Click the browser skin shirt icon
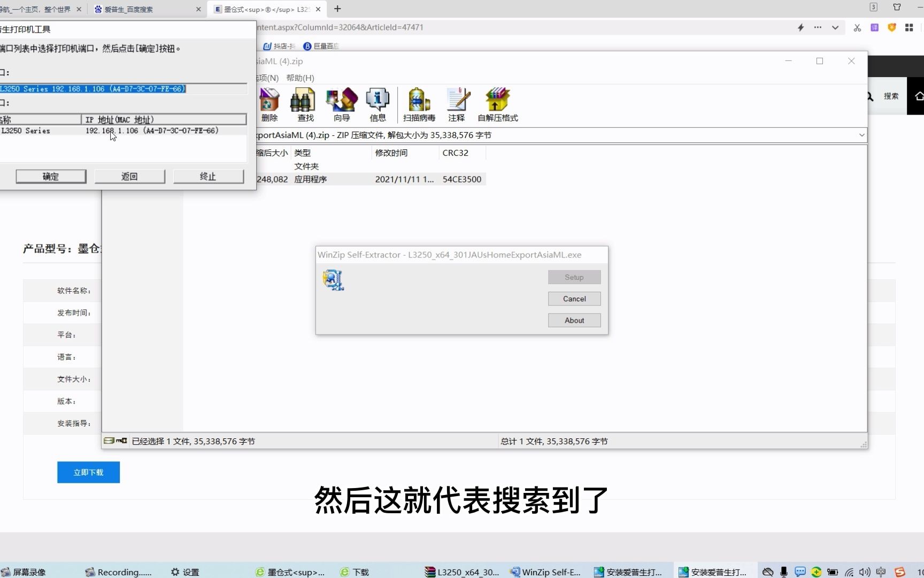 897,7
